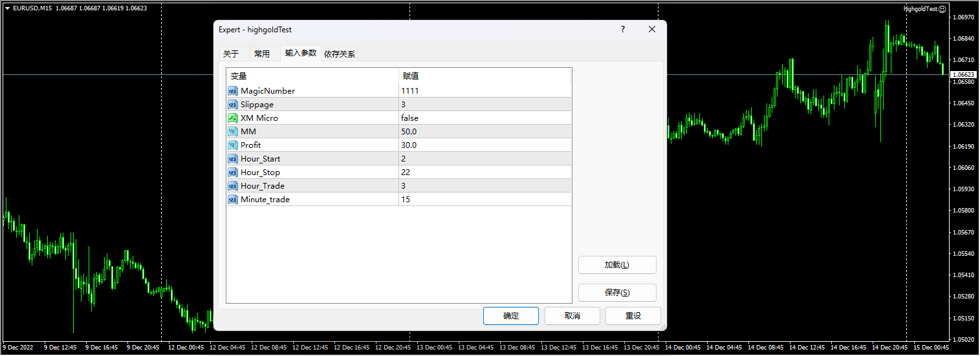Click the 1.06970 price scale label

[x=963, y=17]
